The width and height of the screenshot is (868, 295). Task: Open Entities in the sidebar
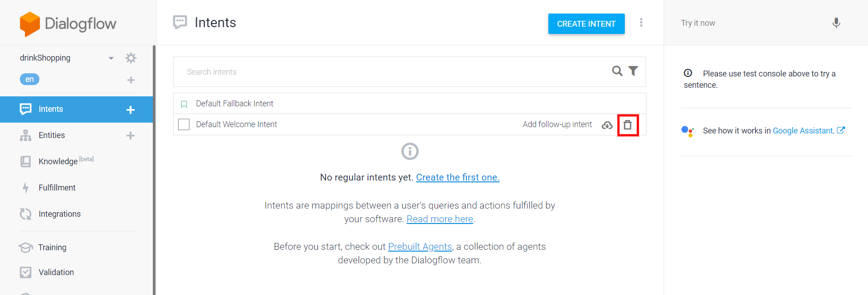click(x=52, y=135)
